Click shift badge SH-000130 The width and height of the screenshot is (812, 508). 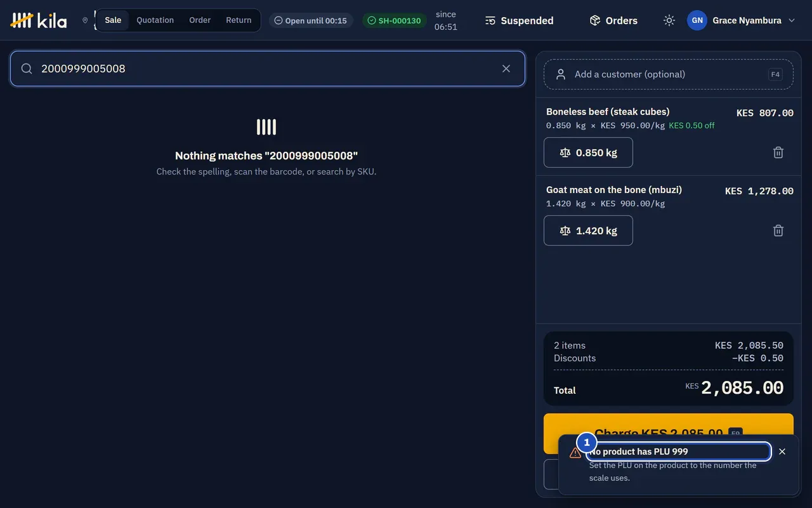pyautogui.click(x=395, y=20)
